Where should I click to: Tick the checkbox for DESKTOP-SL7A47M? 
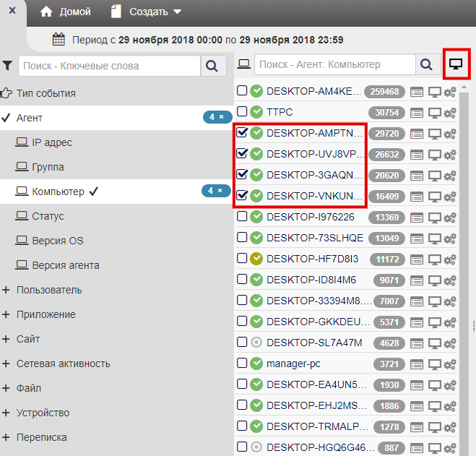pyautogui.click(x=242, y=343)
